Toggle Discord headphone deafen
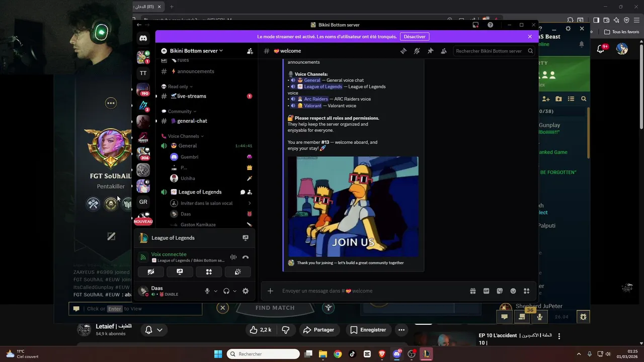 click(x=226, y=291)
